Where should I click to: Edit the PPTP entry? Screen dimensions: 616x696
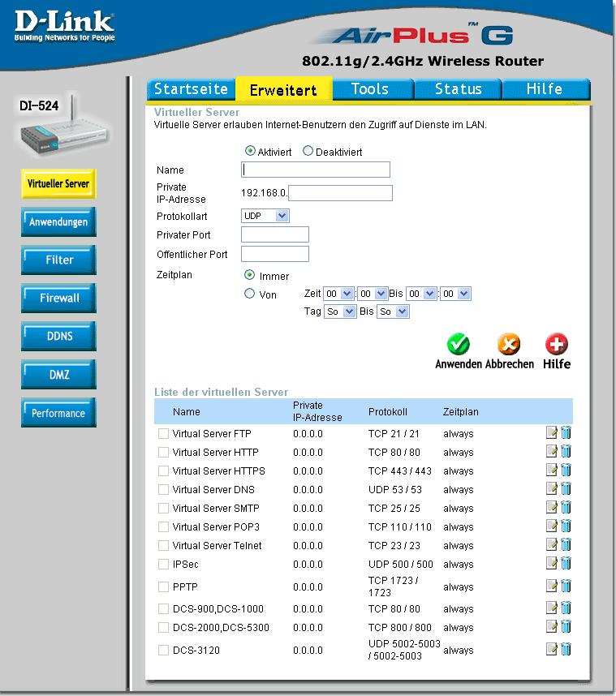pos(551,586)
